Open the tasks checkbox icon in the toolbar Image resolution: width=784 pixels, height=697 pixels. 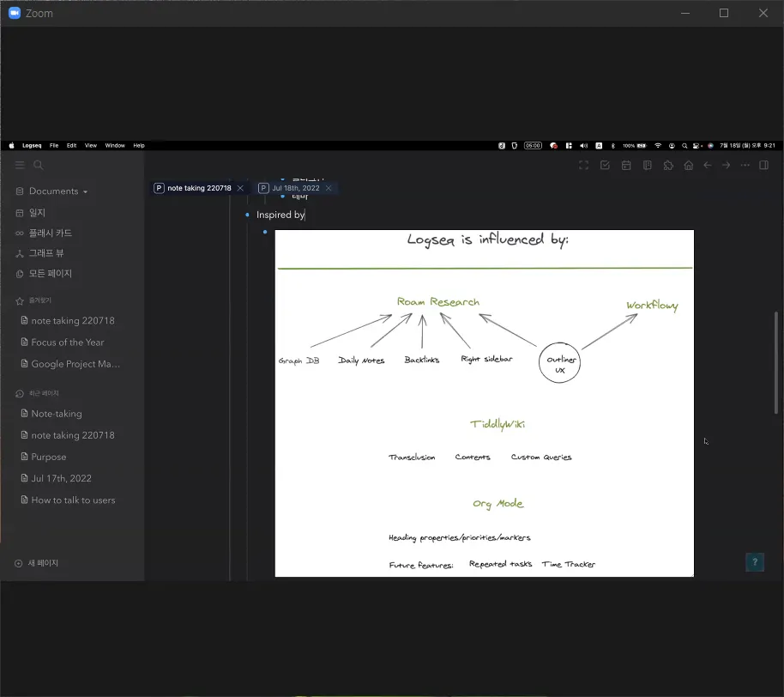[605, 165]
